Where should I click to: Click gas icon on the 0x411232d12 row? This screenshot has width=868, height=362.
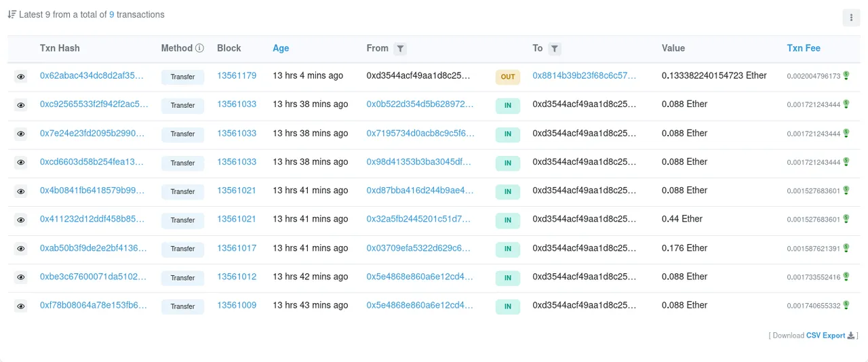pos(846,218)
